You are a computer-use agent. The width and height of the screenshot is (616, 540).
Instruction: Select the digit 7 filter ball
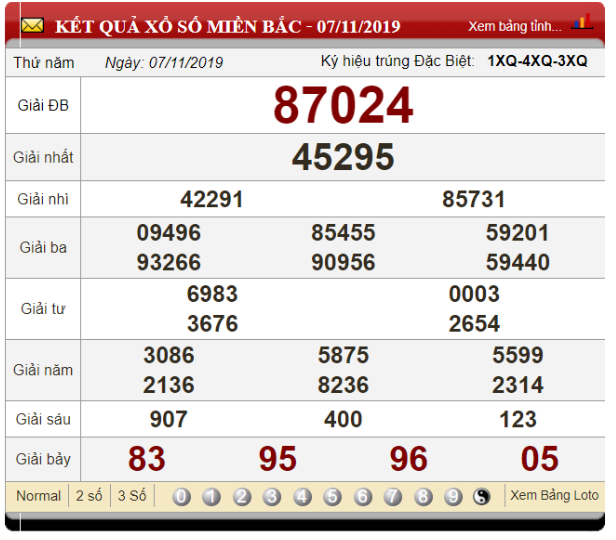(393, 496)
